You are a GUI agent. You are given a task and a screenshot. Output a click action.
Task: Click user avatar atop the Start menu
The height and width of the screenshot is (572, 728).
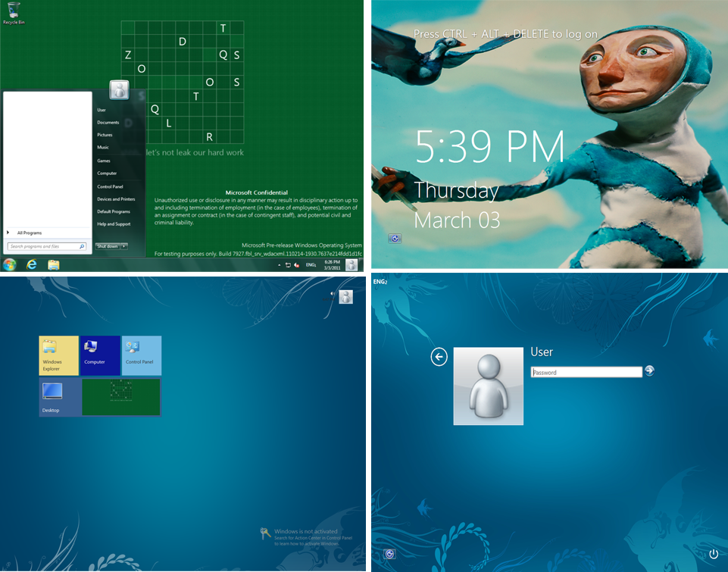pyautogui.click(x=120, y=89)
